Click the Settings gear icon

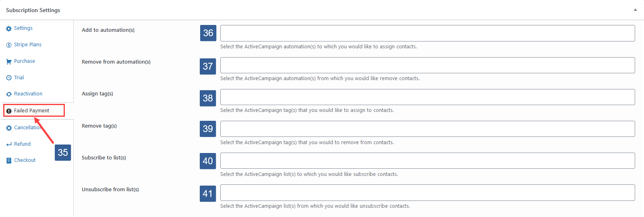click(x=9, y=29)
